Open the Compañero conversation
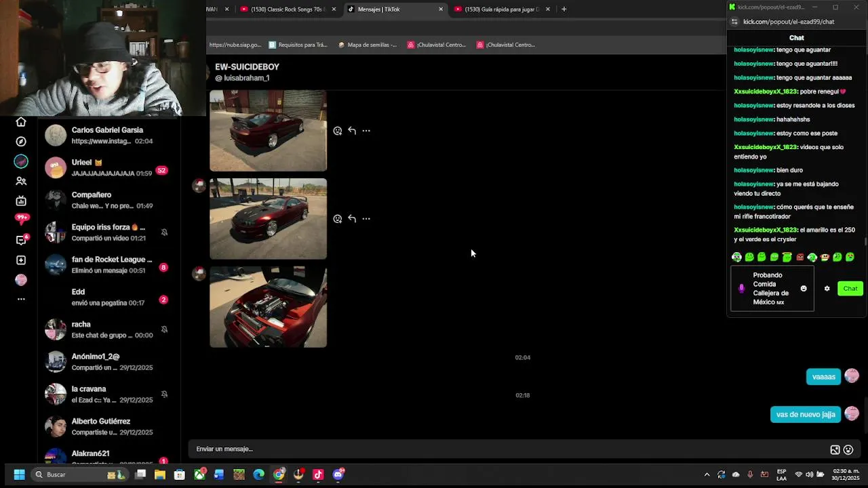 pos(108,200)
